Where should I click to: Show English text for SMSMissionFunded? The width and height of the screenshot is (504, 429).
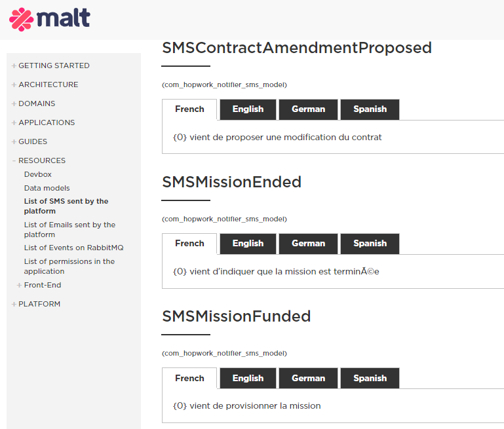(248, 379)
